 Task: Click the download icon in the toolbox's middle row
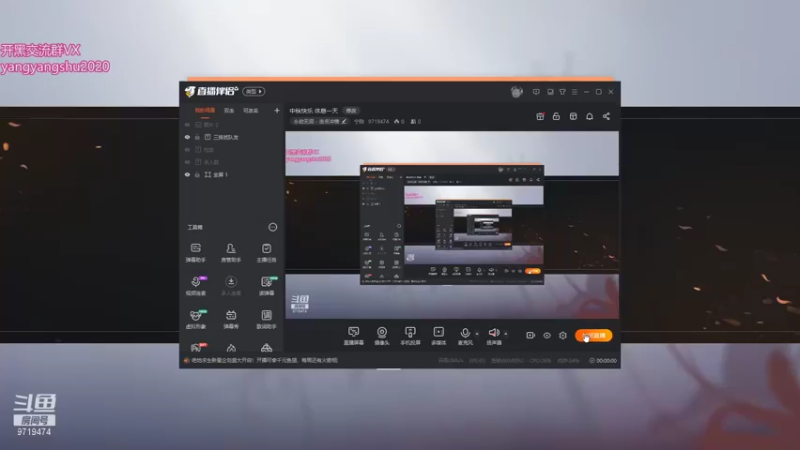coord(231,282)
